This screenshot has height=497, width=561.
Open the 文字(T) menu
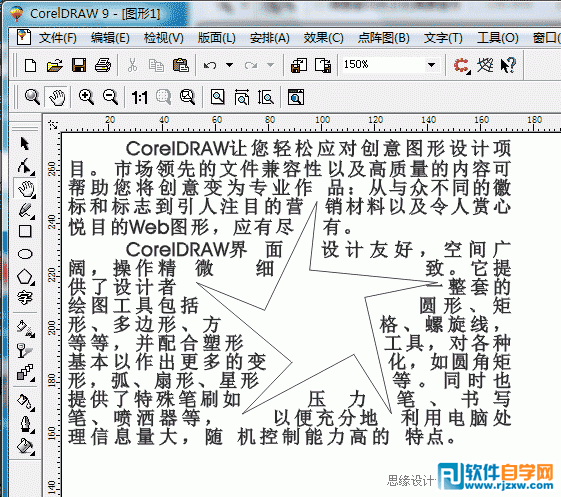click(443, 38)
